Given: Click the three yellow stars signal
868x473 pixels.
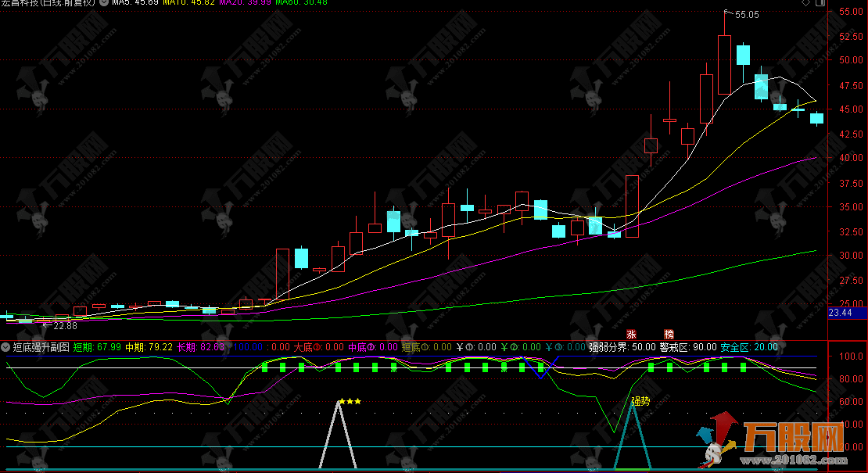Looking at the screenshot, I should pyautogui.click(x=351, y=402).
